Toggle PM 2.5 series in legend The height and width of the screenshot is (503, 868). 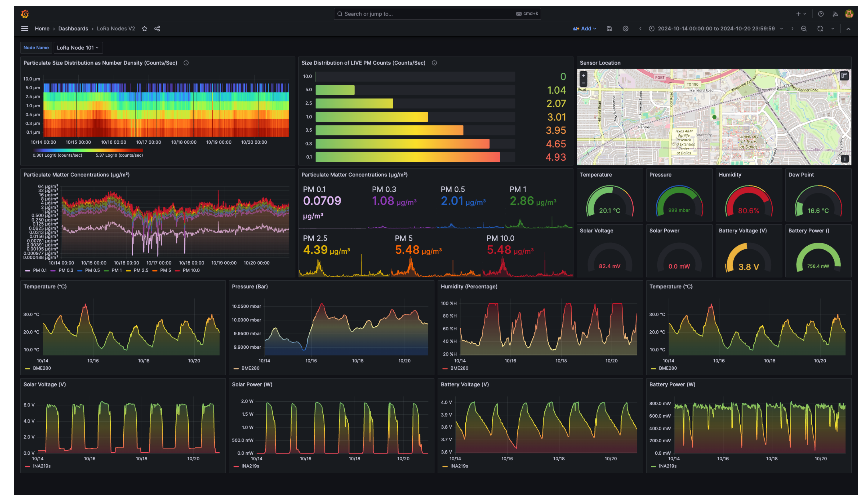(141, 271)
